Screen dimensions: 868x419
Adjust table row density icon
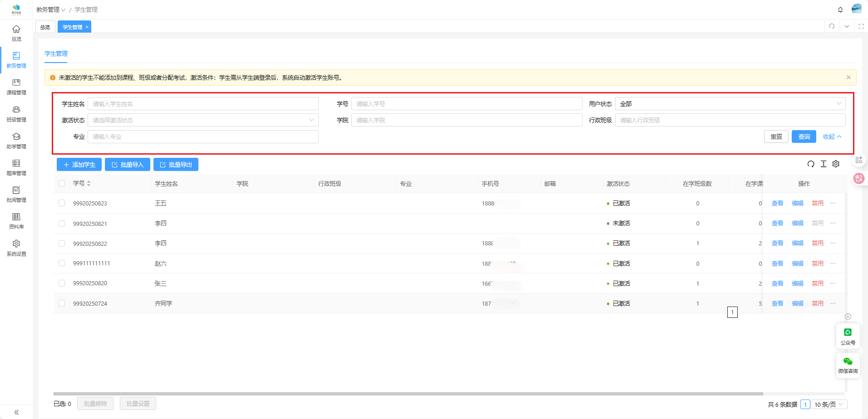(x=824, y=164)
